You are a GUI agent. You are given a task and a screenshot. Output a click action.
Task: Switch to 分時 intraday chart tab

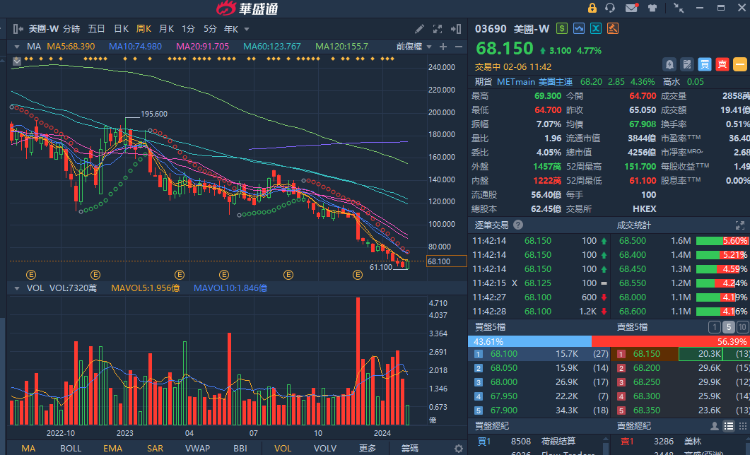pyautogui.click(x=71, y=29)
